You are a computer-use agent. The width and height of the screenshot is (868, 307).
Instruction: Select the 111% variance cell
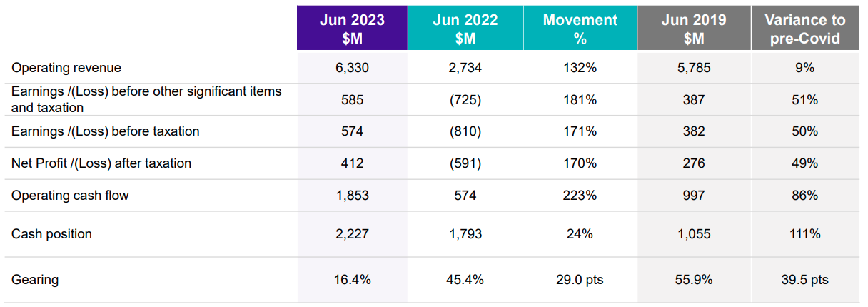pos(805,234)
